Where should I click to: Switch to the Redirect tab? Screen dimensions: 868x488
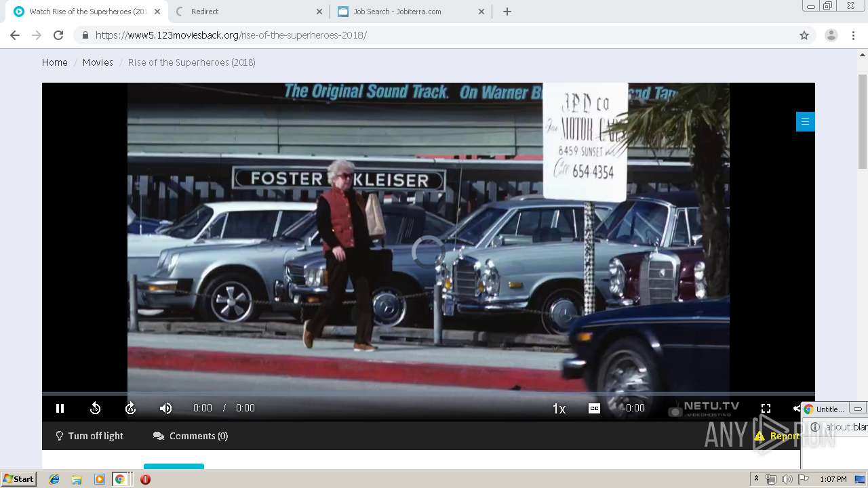click(249, 12)
